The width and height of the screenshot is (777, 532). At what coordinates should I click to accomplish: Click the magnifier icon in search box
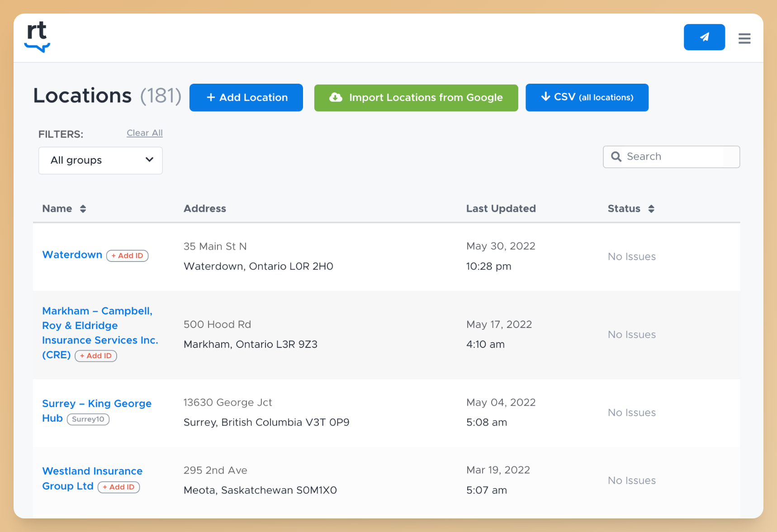(x=616, y=157)
